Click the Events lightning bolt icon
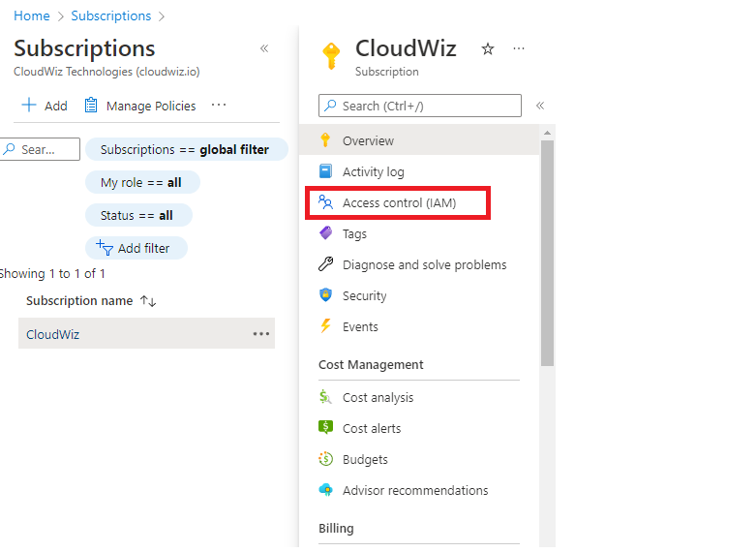This screenshot has height=552, width=756. pos(326,327)
